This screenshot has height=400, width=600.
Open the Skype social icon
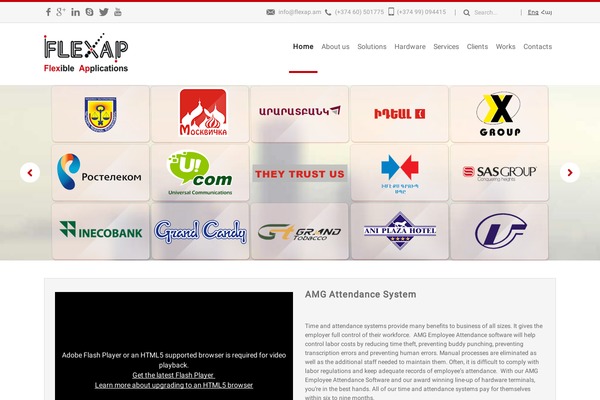tap(90, 12)
